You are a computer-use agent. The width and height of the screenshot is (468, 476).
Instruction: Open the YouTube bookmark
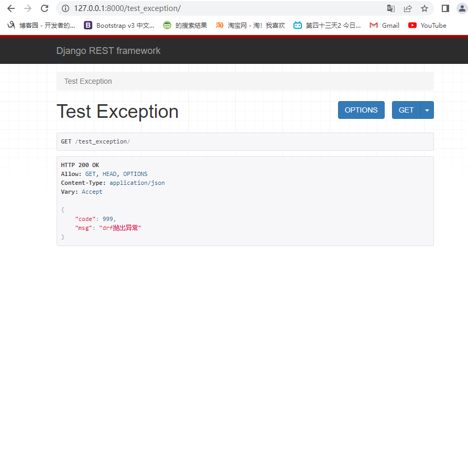pos(427,25)
